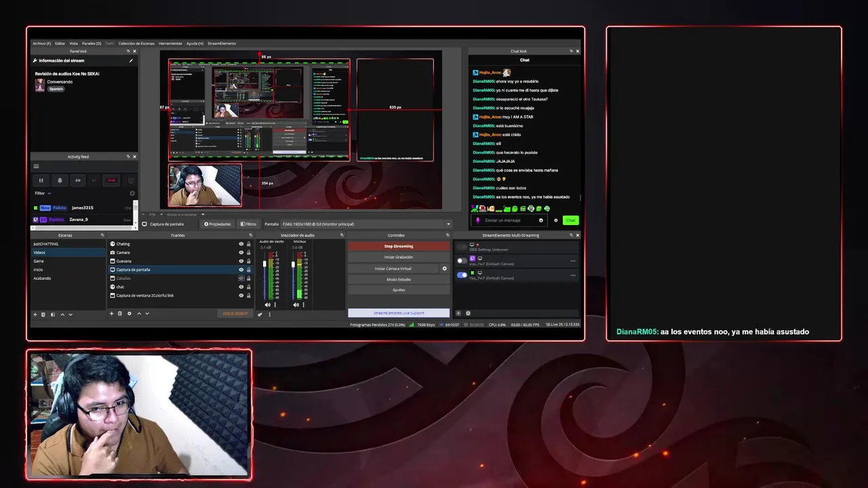Screen dimensions: 868x488
Task: Open the Herramientas menu
Action: (x=170, y=43)
